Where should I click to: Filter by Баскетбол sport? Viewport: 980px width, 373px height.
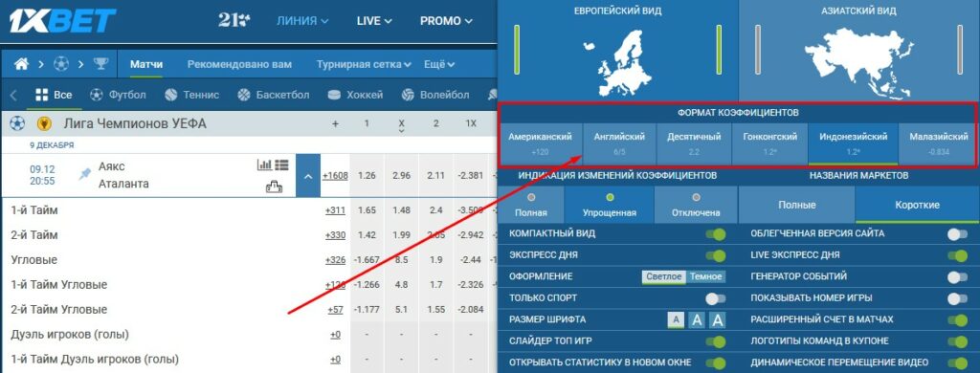tap(273, 95)
